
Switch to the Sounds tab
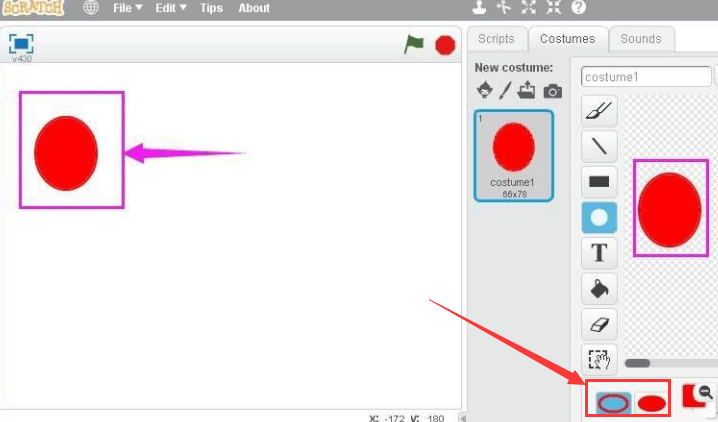tap(641, 39)
